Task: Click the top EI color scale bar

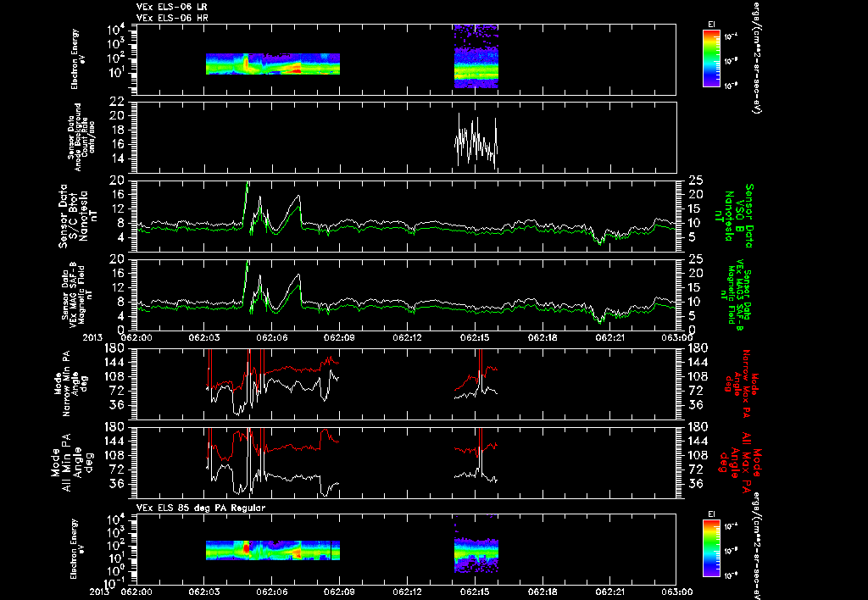Action: tap(711, 58)
